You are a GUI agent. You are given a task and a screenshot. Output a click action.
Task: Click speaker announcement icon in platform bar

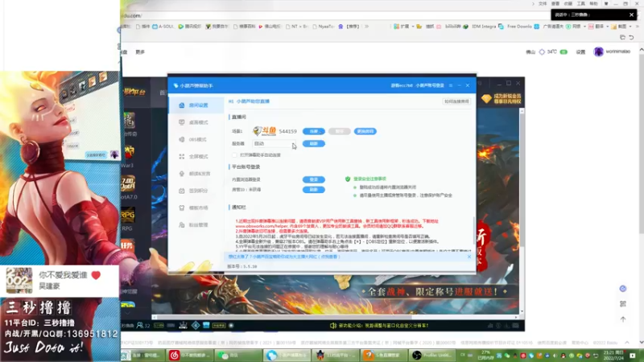click(332, 326)
